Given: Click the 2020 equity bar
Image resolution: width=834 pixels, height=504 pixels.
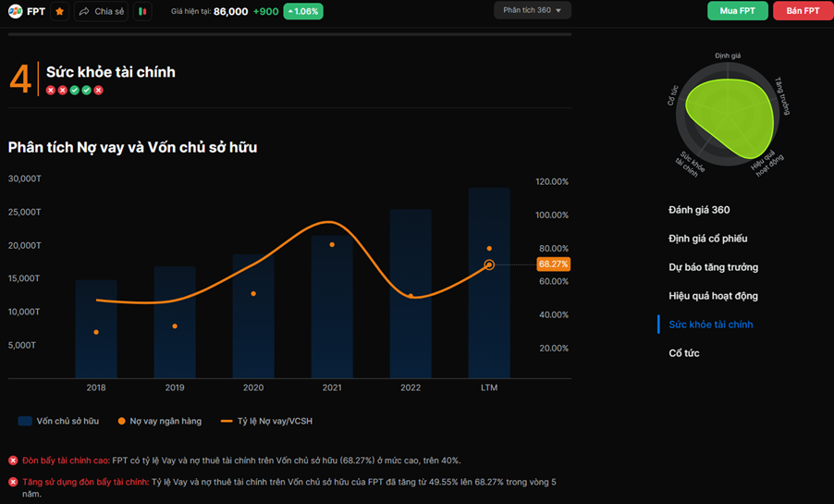Looking at the screenshot, I should [253, 316].
